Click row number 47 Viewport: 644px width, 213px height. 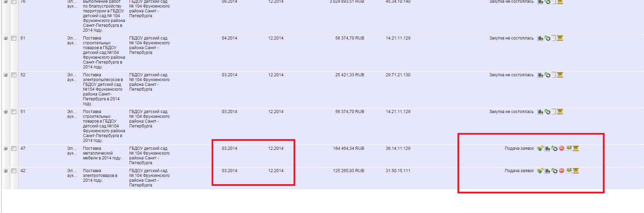point(23,148)
